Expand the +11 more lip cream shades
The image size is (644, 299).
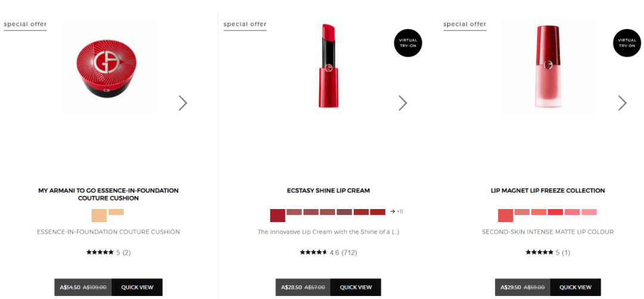pos(397,211)
